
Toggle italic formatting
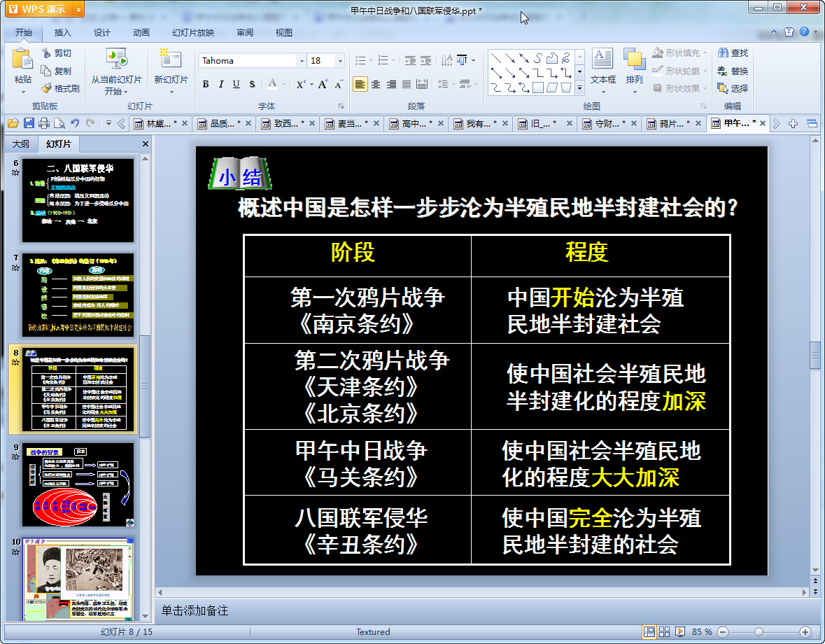pos(221,84)
